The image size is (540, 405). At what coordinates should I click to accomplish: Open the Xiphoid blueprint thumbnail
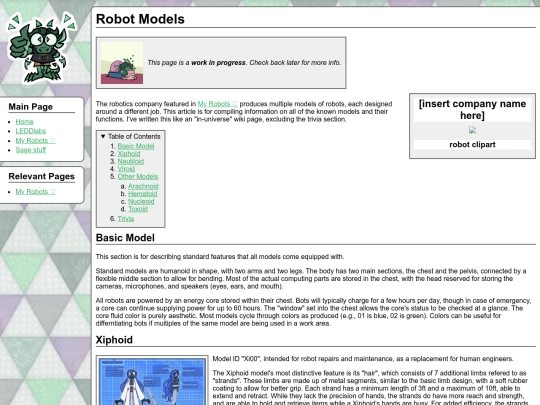point(152,381)
